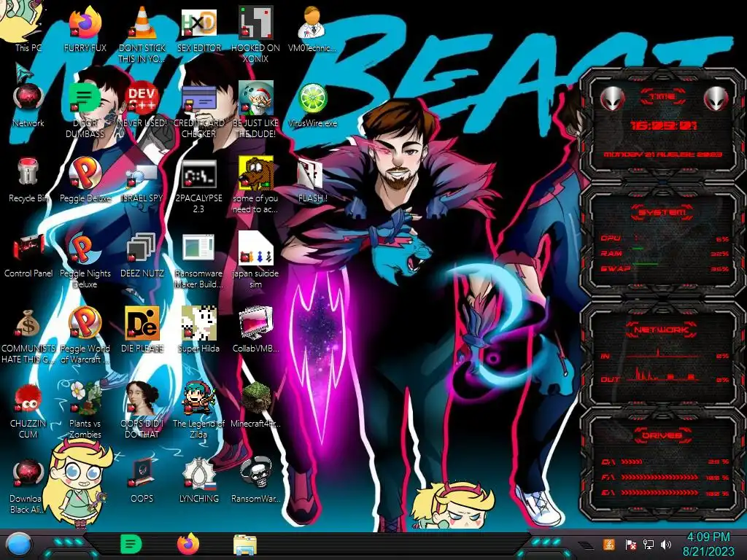This screenshot has width=747, height=560.
Task: Launch the Plants vs Zombies shortcut
Action: click(x=85, y=410)
